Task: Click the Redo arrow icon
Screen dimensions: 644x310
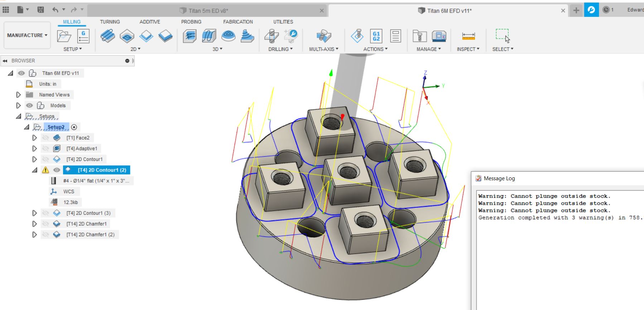Action: (x=74, y=10)
